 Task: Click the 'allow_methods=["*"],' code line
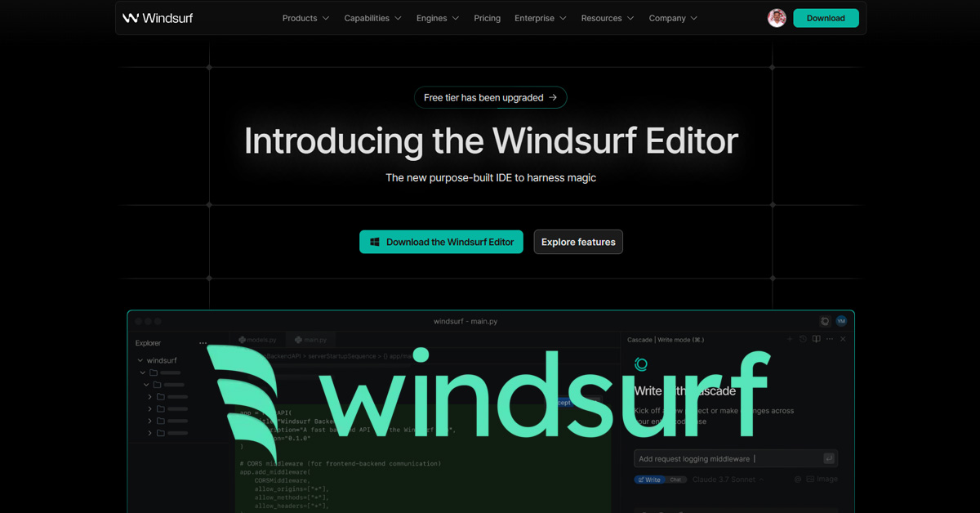pos(292,497)
